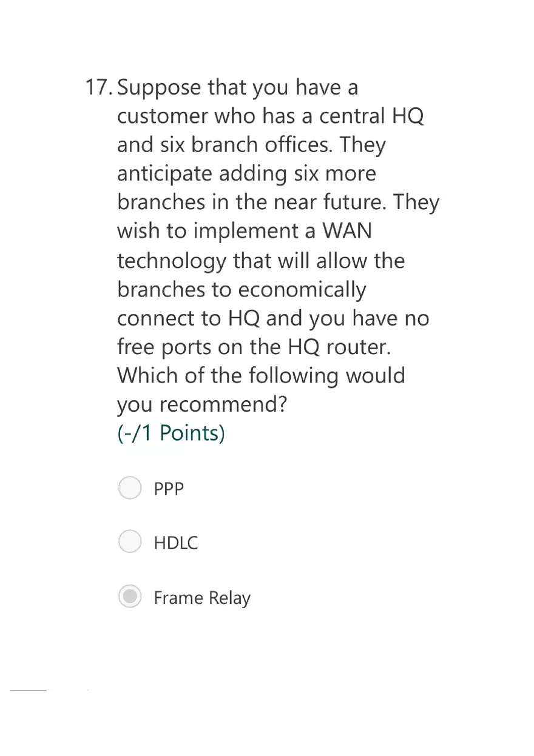Click the line "branches to economically"

pos(242,290)
